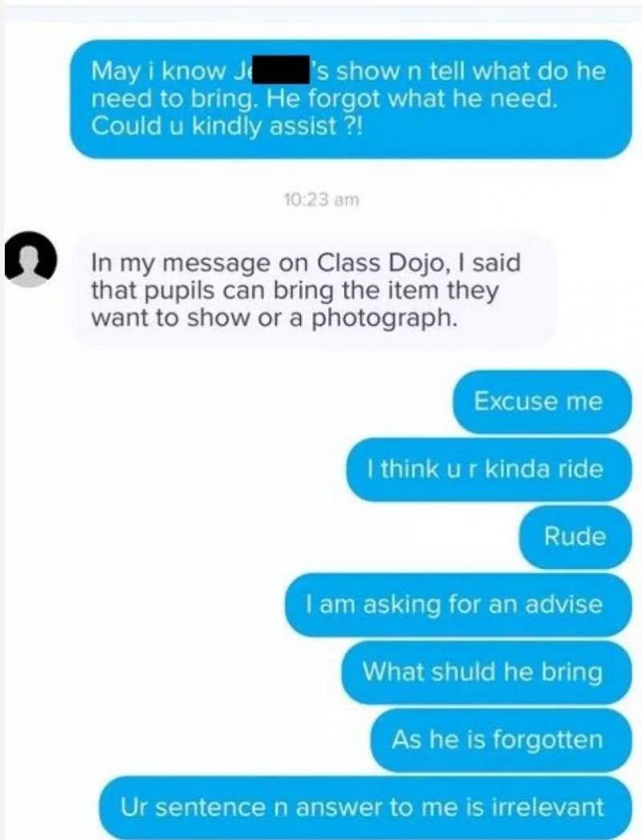Tap the 'I think u r kinda ride' message
642x840 pixels.
coord(489,469)
